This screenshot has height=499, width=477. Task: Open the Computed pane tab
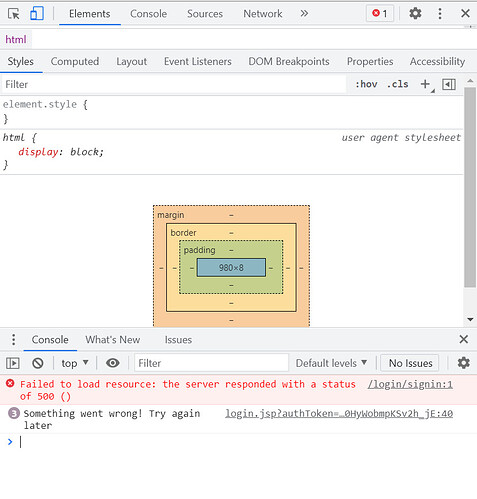tap(75, 62)
